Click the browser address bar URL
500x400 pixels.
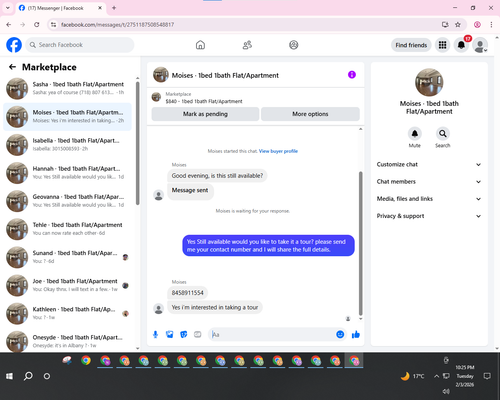point(118,25)
